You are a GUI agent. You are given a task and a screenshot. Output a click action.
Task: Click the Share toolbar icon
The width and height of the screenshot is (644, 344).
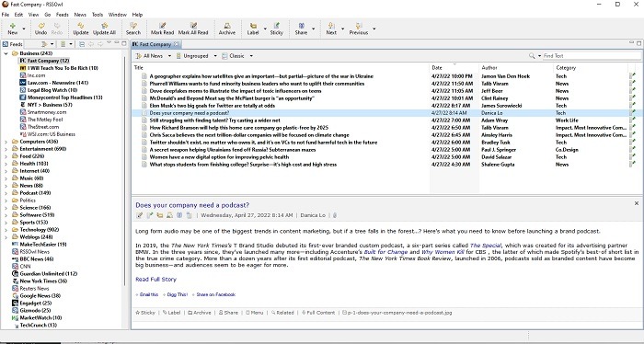(x=301, y=29)
